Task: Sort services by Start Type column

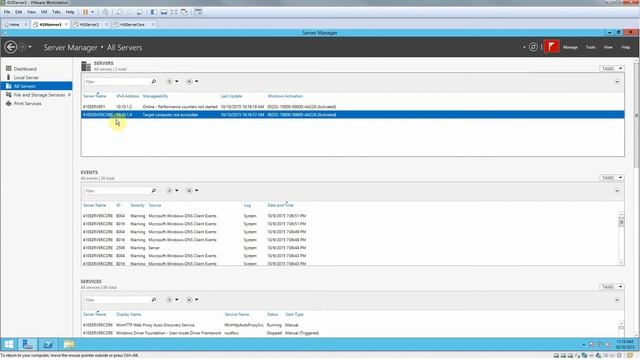Action: point(294,315)
